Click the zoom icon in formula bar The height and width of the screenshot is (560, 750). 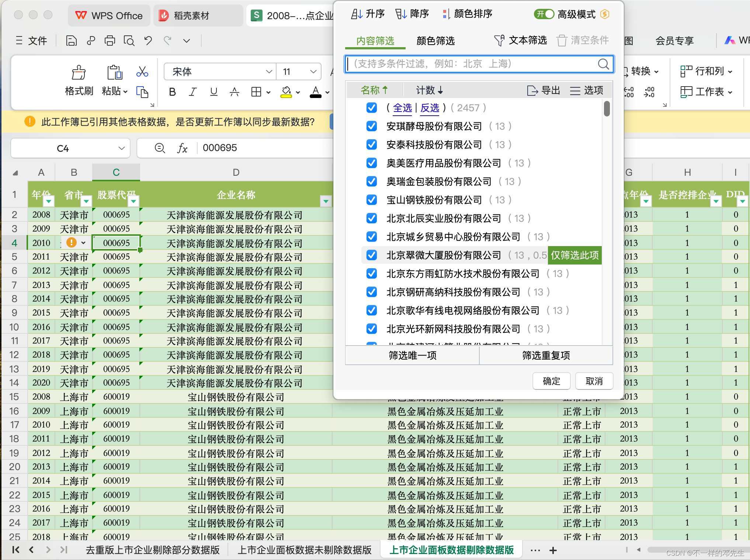160,148
